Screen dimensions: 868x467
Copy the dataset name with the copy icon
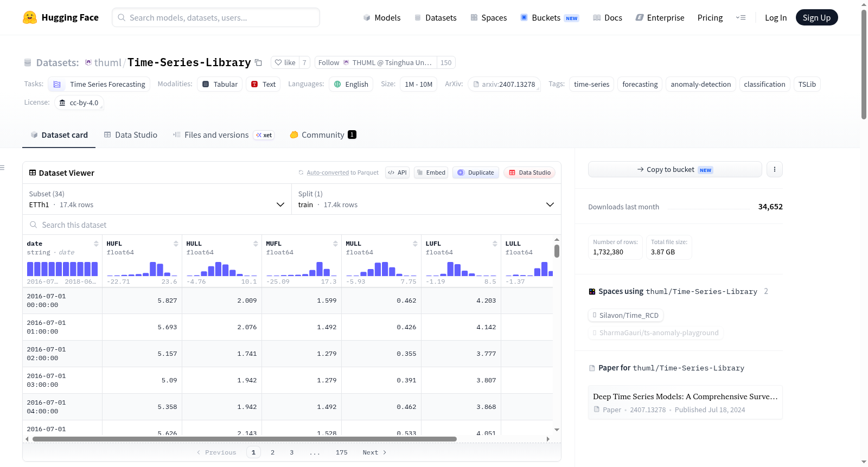(x=259, y=63)
